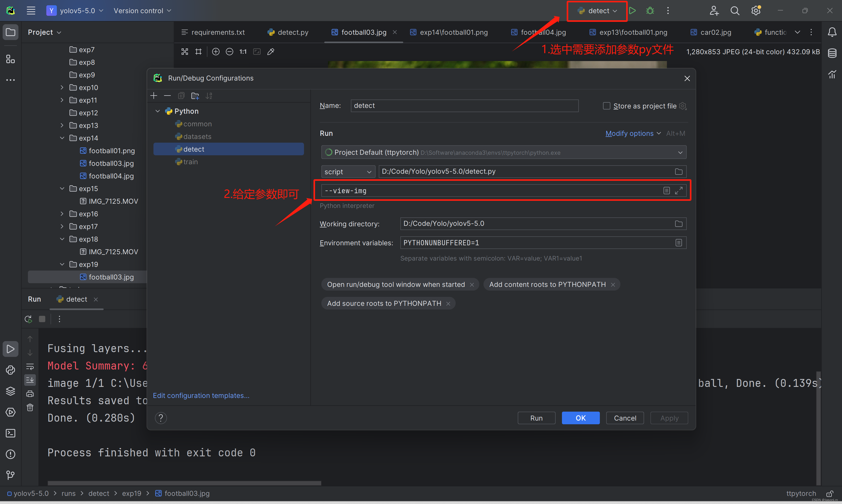This screenshot has width=842, height=504.
Task: Open Modify options dropdown
Action: (633, 133)
